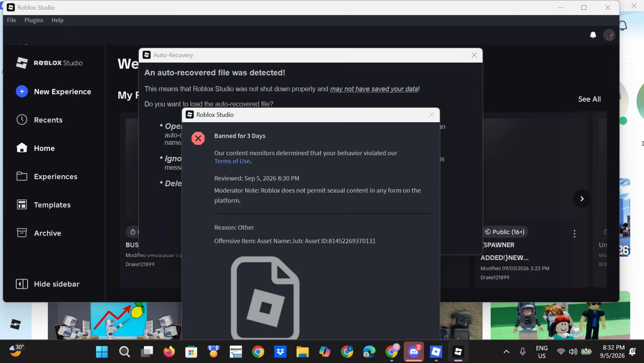
Task: Click the Auto-Recovery dialog title icon
Action: click(147, 55)
